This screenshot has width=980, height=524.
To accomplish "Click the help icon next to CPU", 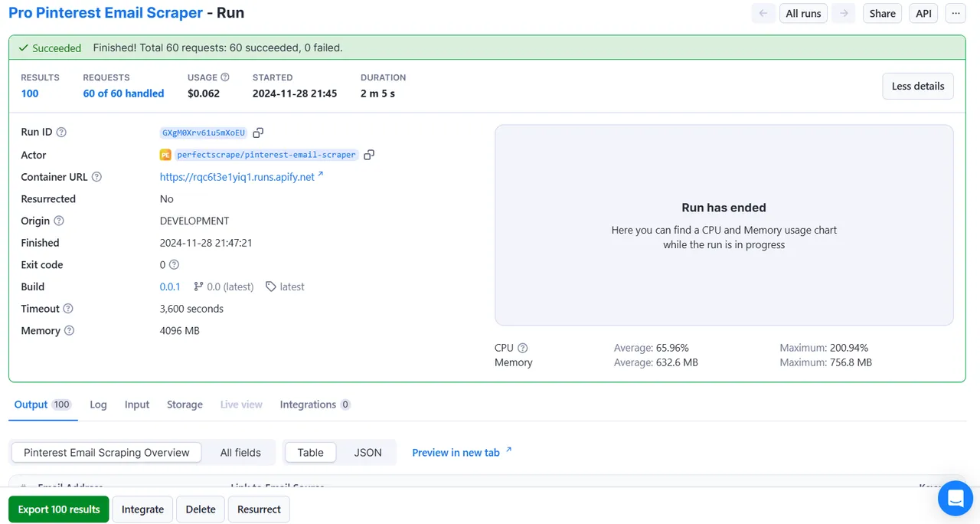I will 523,348.
